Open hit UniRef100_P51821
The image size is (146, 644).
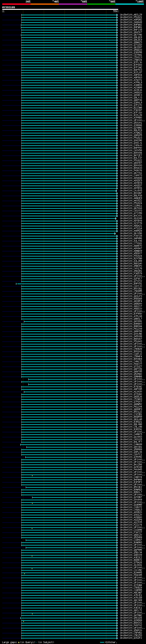click(131, 17)
